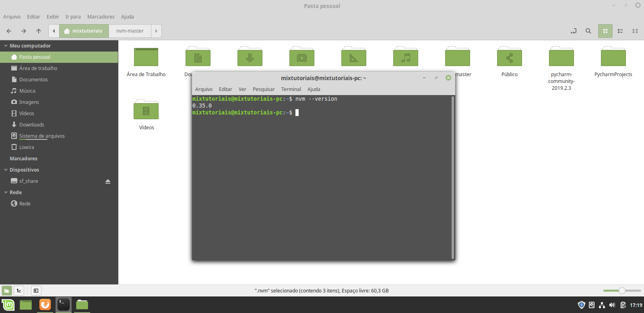Open the terminal's Editar menu
Screen dimensions: 644x313
click(225, 89)
